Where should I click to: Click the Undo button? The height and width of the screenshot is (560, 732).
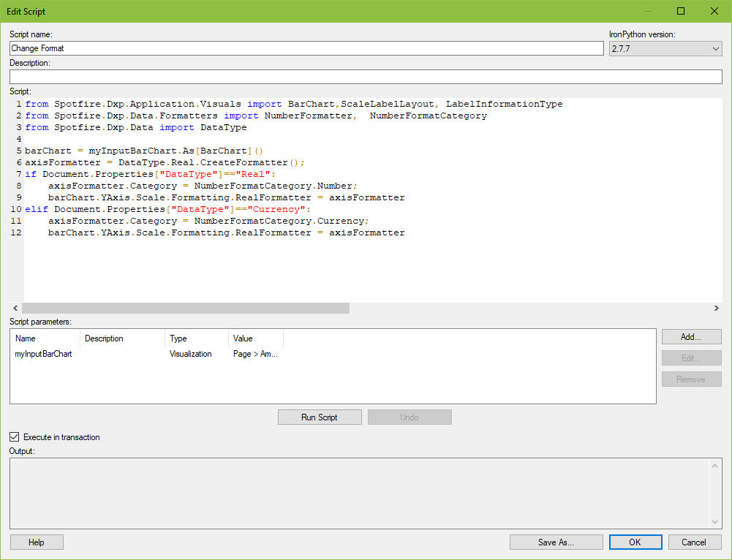click(409, 417)
